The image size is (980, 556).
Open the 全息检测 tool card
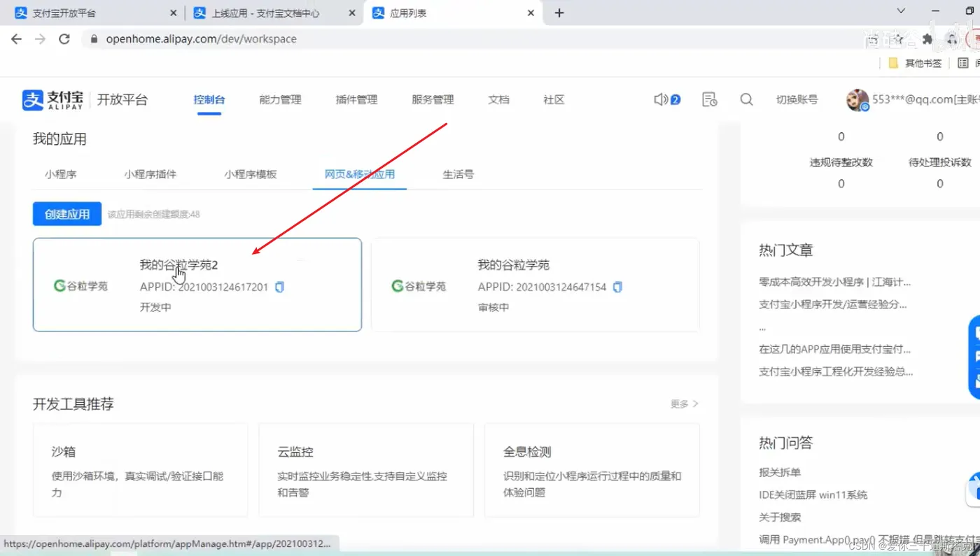592,470
